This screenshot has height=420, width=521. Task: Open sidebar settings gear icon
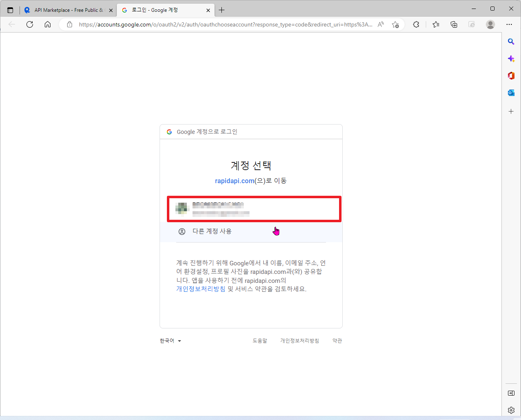pyautogui.click(x=511, y=410)
